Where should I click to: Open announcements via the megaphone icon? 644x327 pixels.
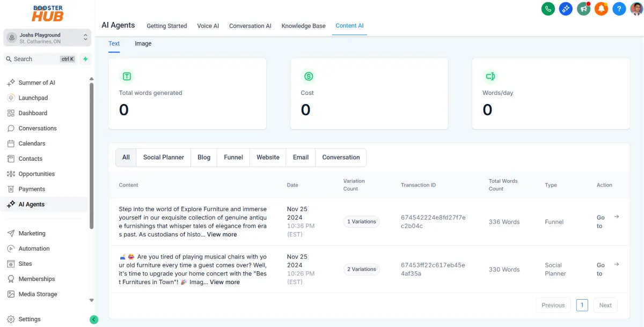tap(583, 9)
